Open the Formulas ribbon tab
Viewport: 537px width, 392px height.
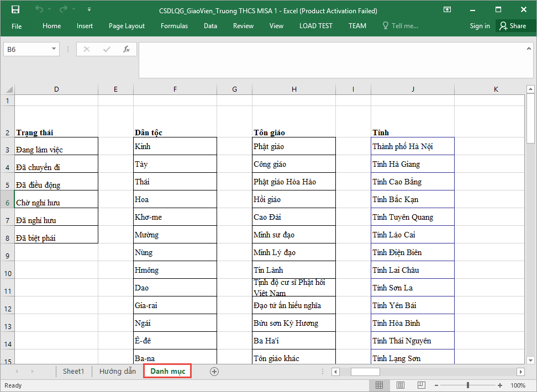[x=174, y=26]
